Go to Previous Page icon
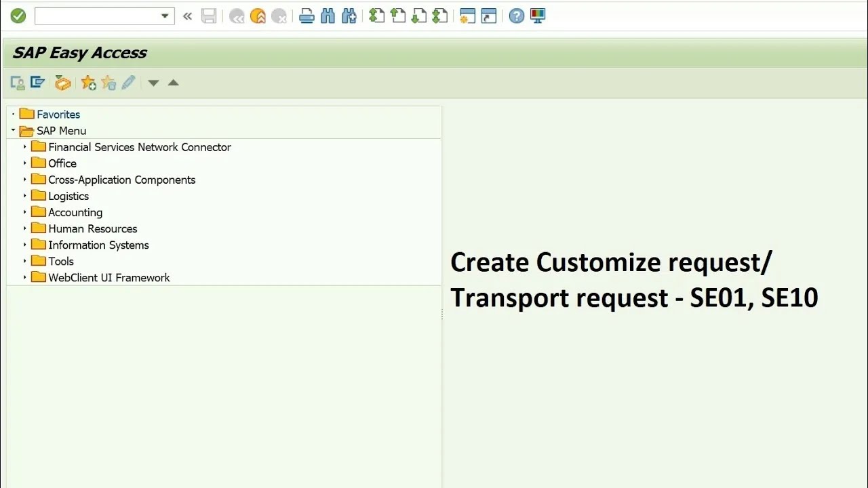The height and width of the screenshot is (488, 868). (398, 16)
